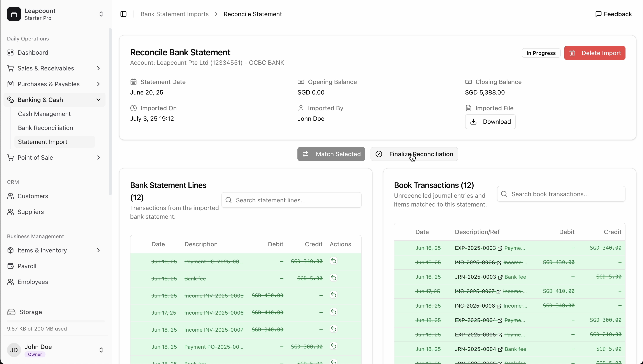Open Suppliers in CRM section
The image size is (643, 364).
click(x=54, y=212)
